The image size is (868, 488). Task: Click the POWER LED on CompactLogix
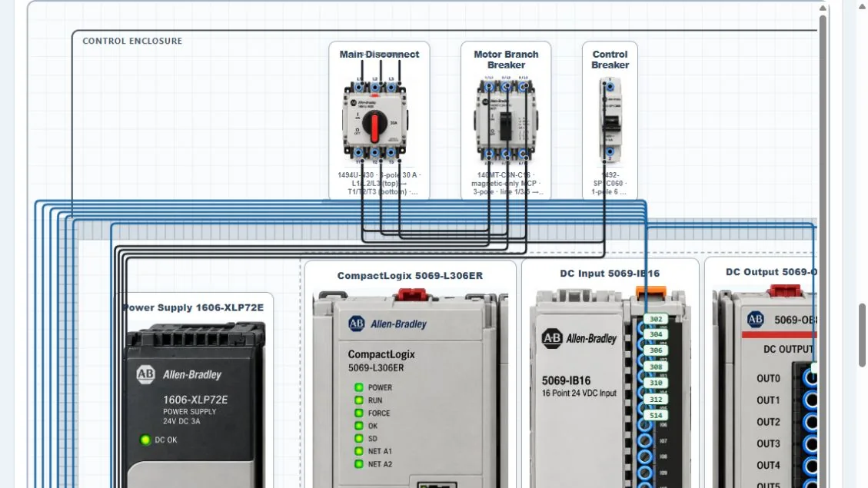tap(359, 387)
